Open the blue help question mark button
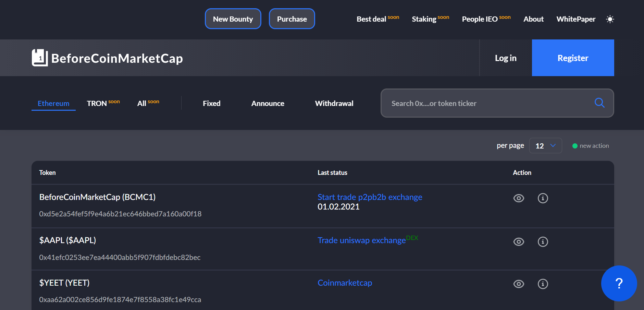Image resolution: width=644 pixels, height=310 pixels. tap(619, 283)
